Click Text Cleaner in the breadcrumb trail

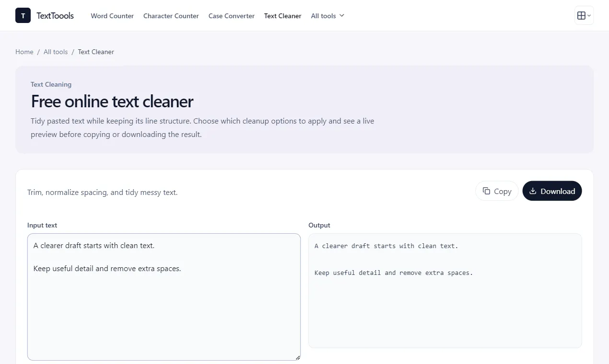click(96, 52)
